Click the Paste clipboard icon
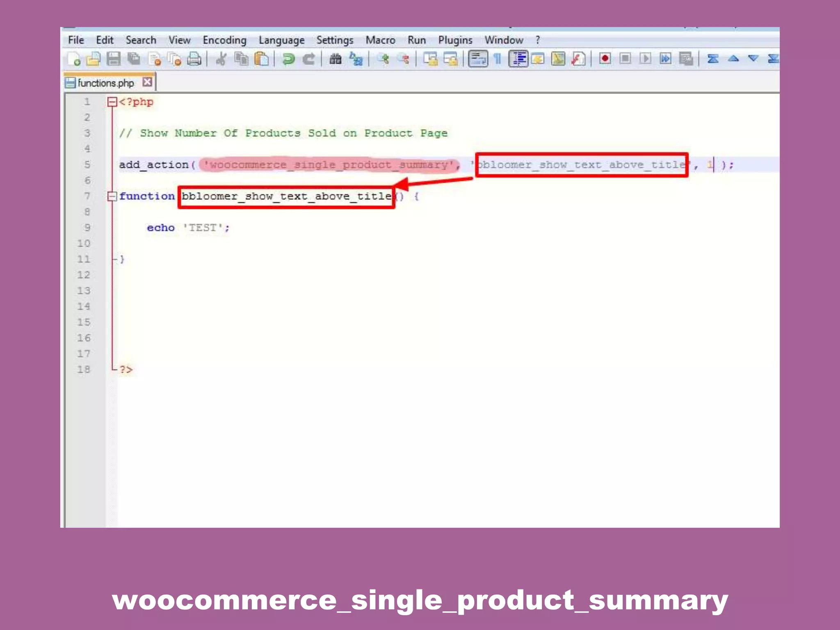The width and height of the screenshot is (840, 630). pyautogui.click(x=261, y=59)
